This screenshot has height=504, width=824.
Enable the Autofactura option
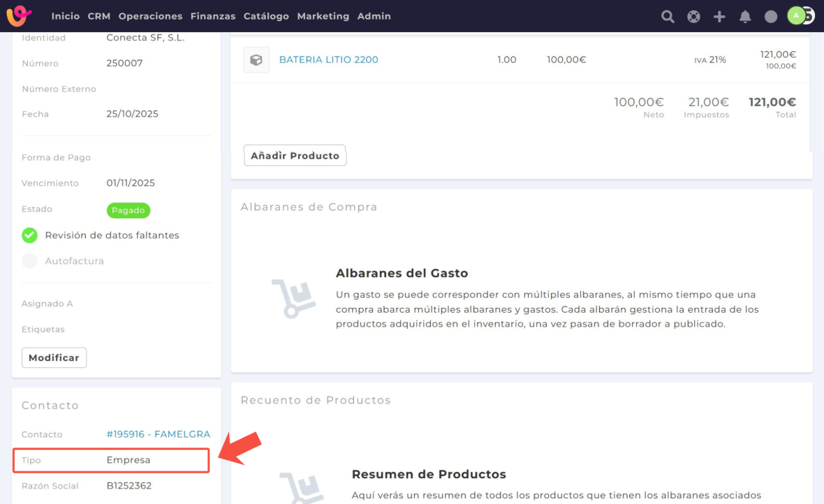pos(29,261)
